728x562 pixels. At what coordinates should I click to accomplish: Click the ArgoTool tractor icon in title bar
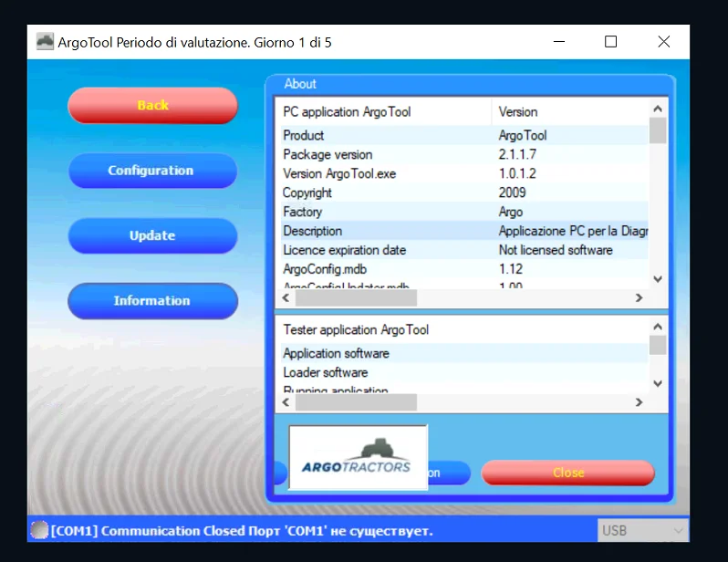coord(45,42)
